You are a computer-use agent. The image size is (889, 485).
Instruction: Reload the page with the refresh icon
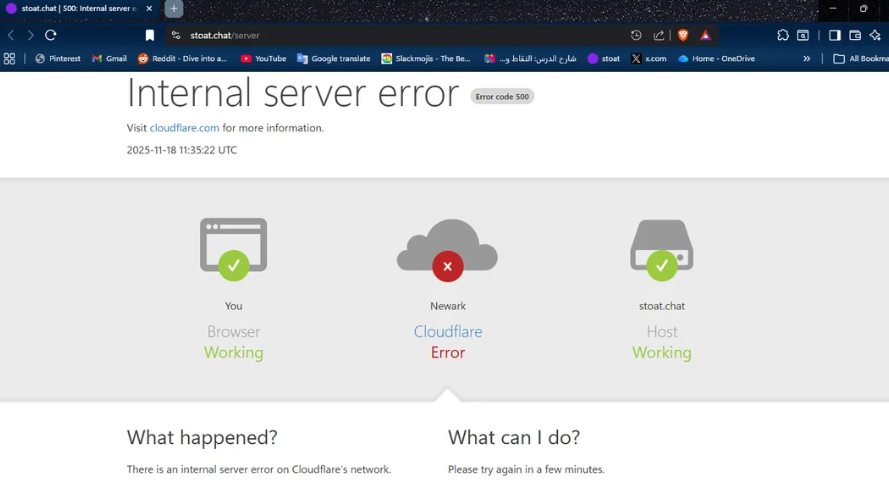50,35
